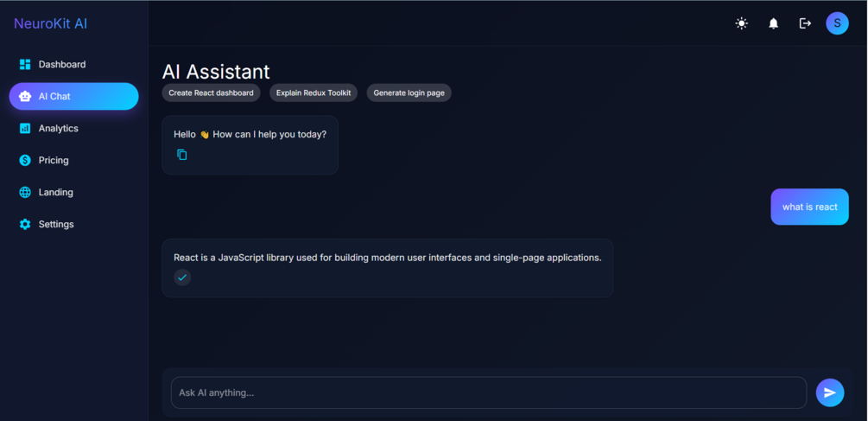The image size is (868, 421).
Task: Click the Settings gear icon
Action: [25, 225]
